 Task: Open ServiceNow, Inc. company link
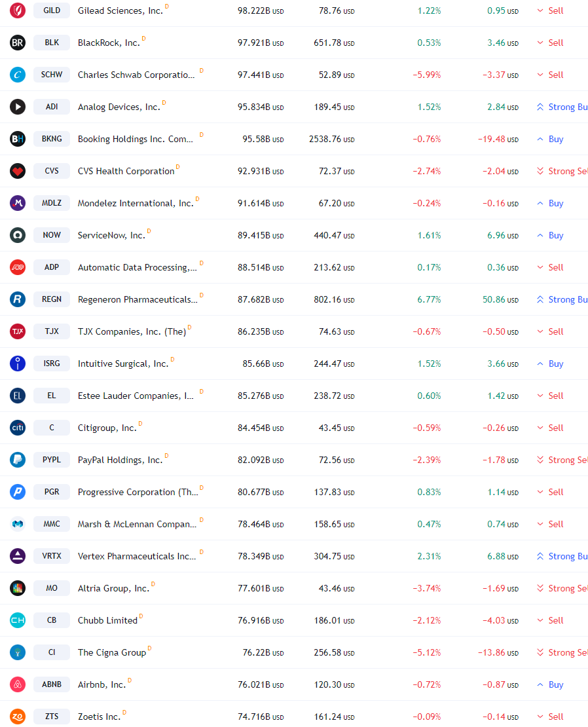point(112,236)
